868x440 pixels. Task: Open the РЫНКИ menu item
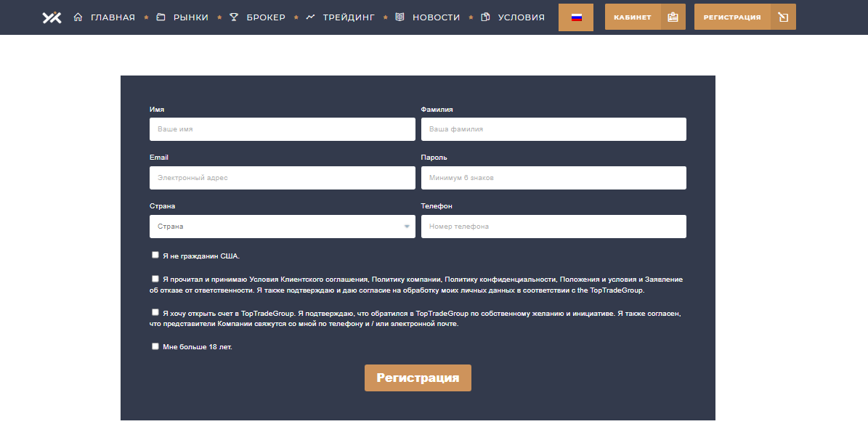pyautogui.click(x=191, y=17)
